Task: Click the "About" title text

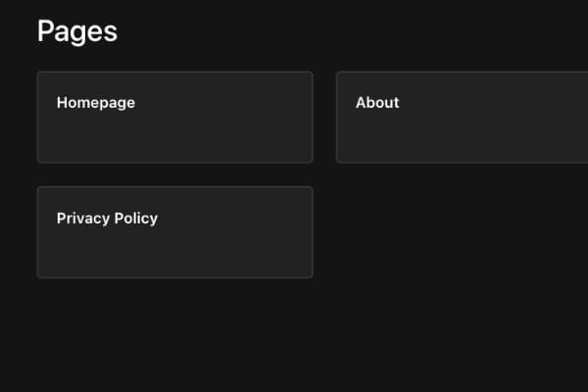Action: [377, 103]
